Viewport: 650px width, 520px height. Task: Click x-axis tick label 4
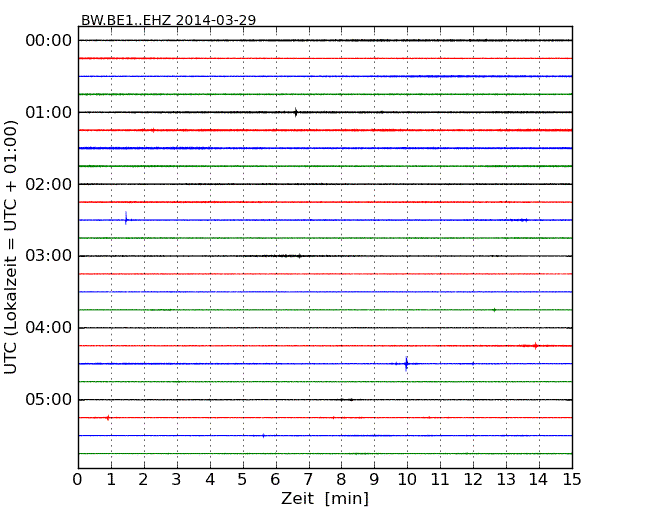pos(210,480)
